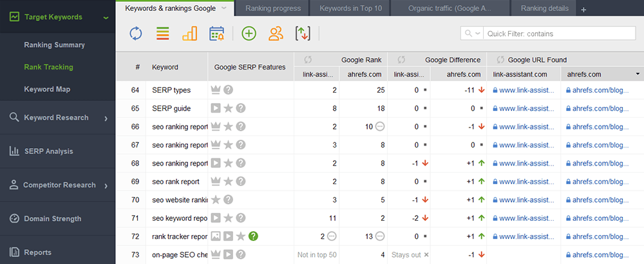Sort by the # column header

click(x=131, y=67)
